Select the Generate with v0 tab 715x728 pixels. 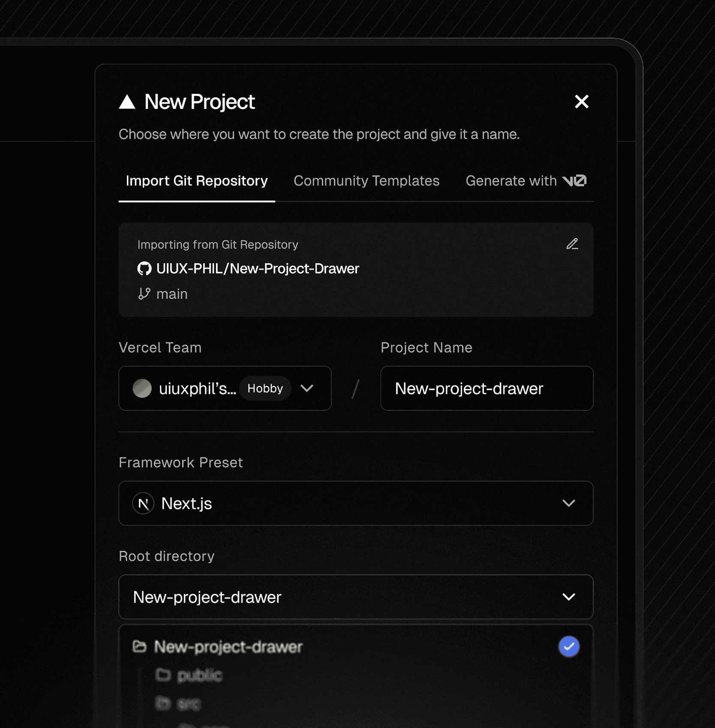pos(526,180)
